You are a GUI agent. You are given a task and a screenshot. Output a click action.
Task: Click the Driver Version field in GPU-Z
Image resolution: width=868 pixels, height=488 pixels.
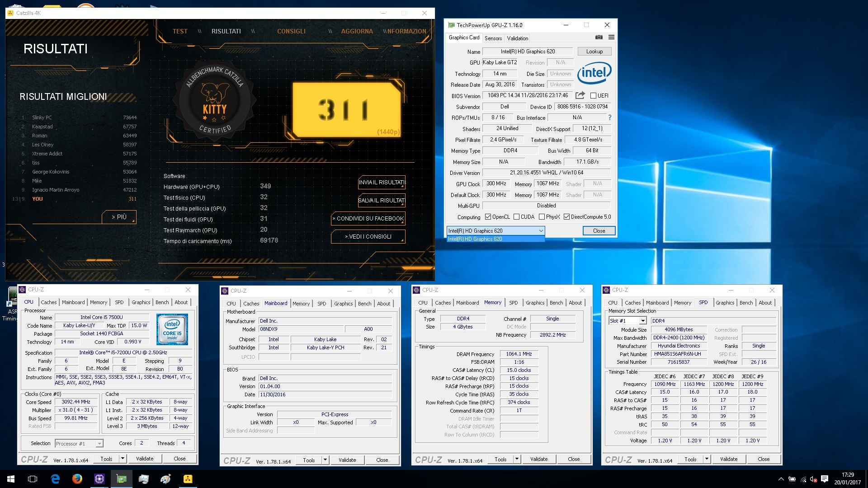click(x=547, y=173)
